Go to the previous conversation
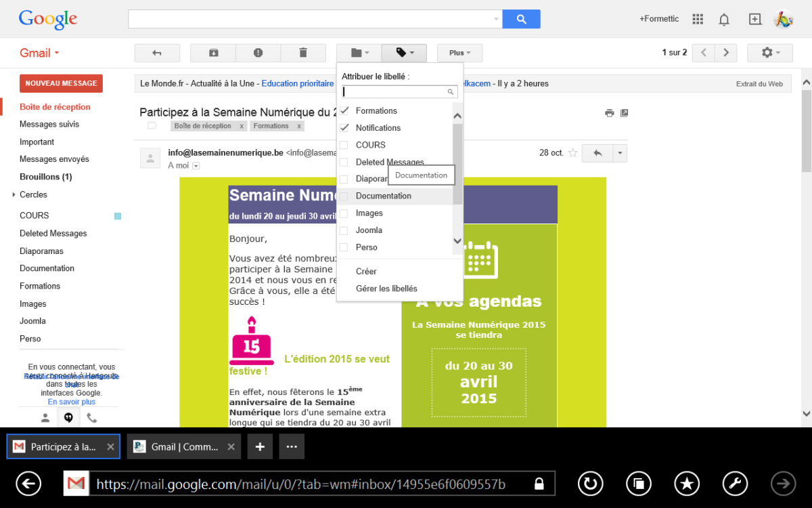The image size is (812, 508). 704,53
